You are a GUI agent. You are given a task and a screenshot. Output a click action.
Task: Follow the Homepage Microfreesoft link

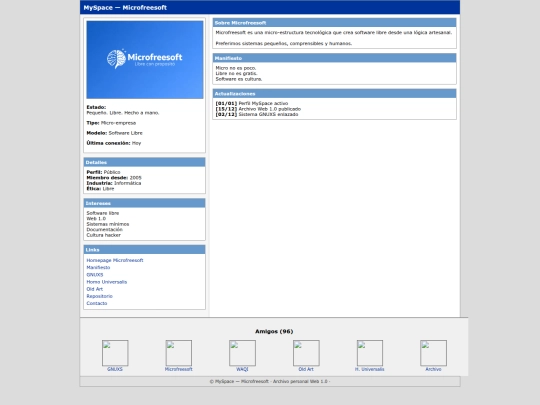[x=115, y=260]
